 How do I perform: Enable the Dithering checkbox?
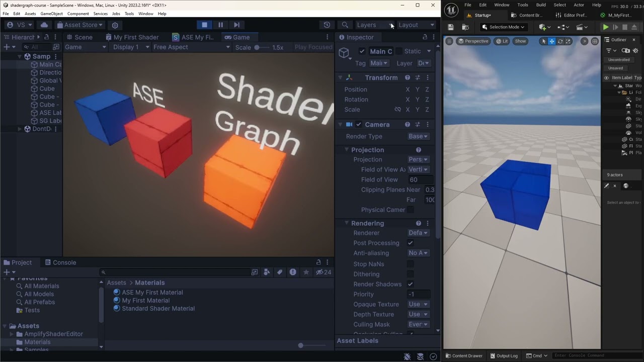pos(411,274)
